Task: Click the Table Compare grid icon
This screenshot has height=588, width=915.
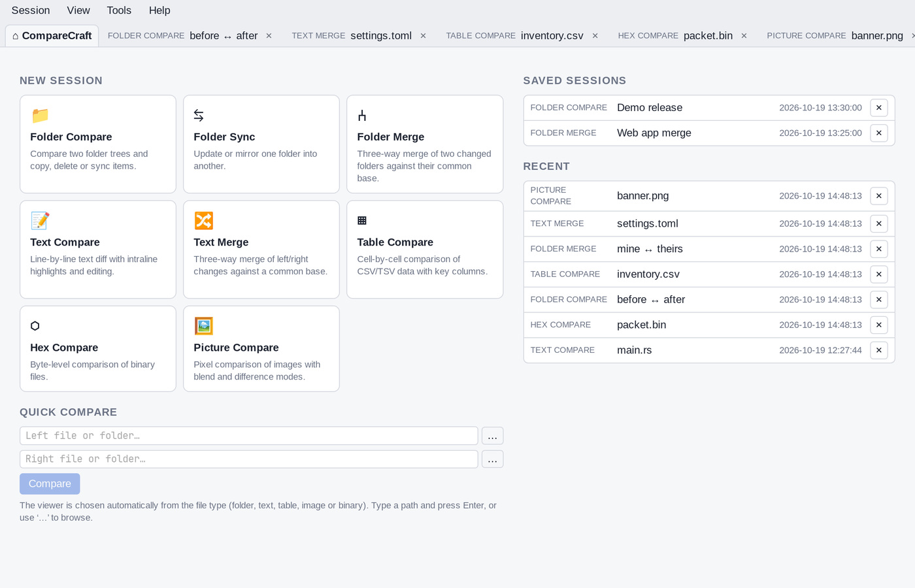Action: tap(362, 221)
